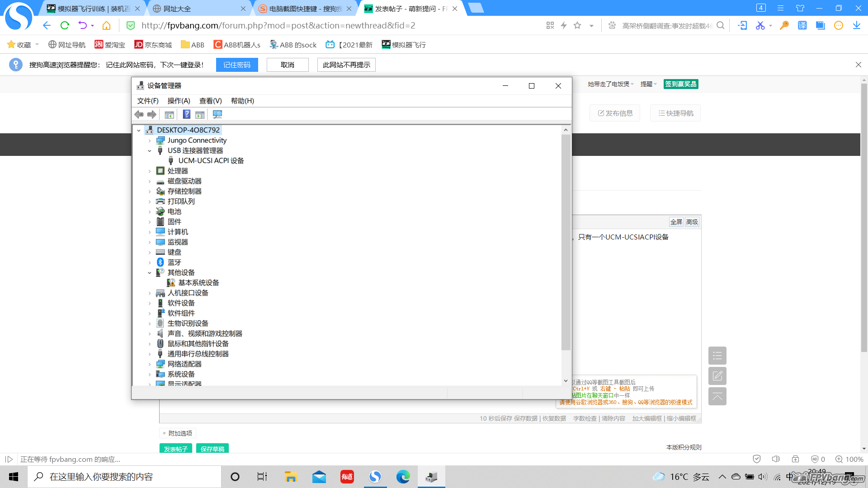Expand the 网络适配器 node

[x=150, y=364]
